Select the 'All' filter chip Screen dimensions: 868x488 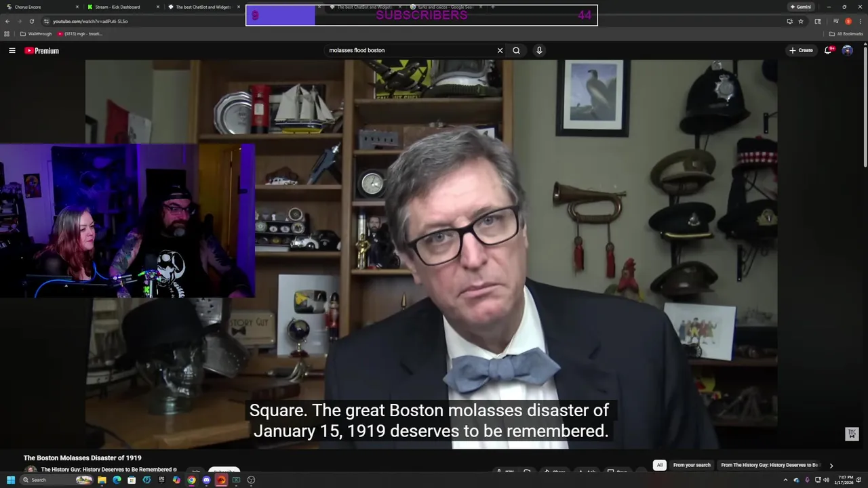point(659,465)
